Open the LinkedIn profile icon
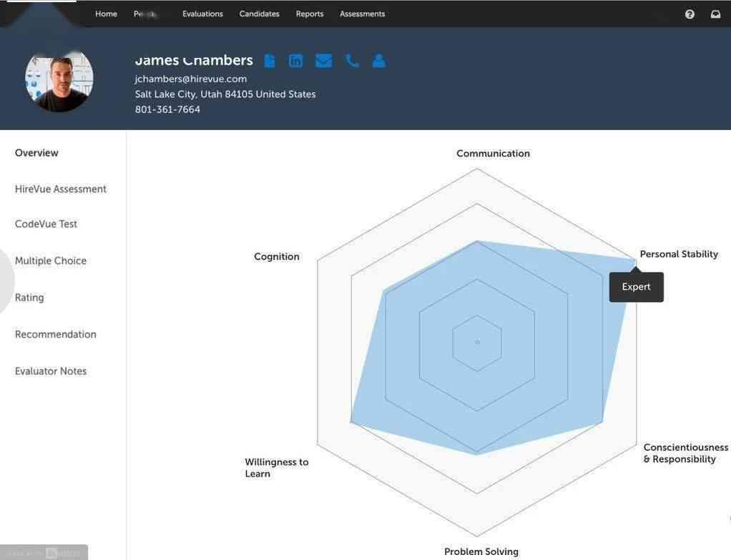The image size is (731, 560). 295,61
